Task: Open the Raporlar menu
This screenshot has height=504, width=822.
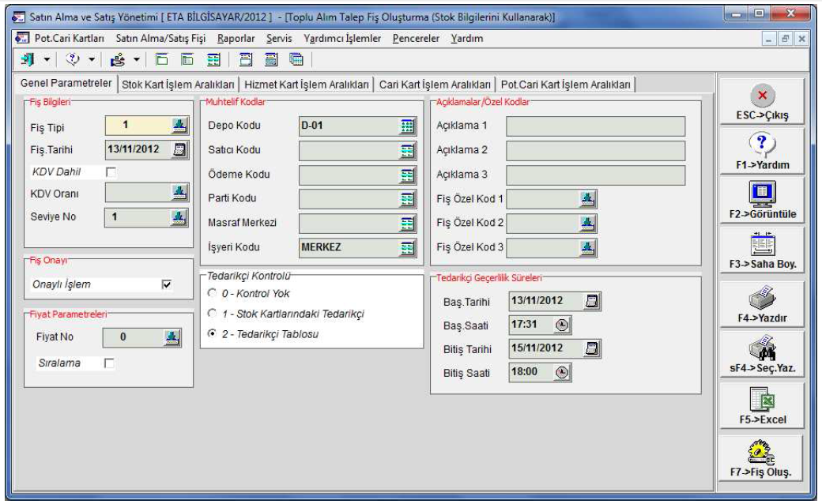Action: coord(236,38)
